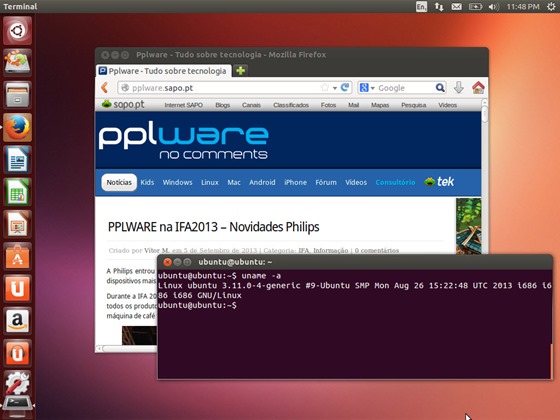Open Ubuntu One Music from the launcher

pos(18,353)
